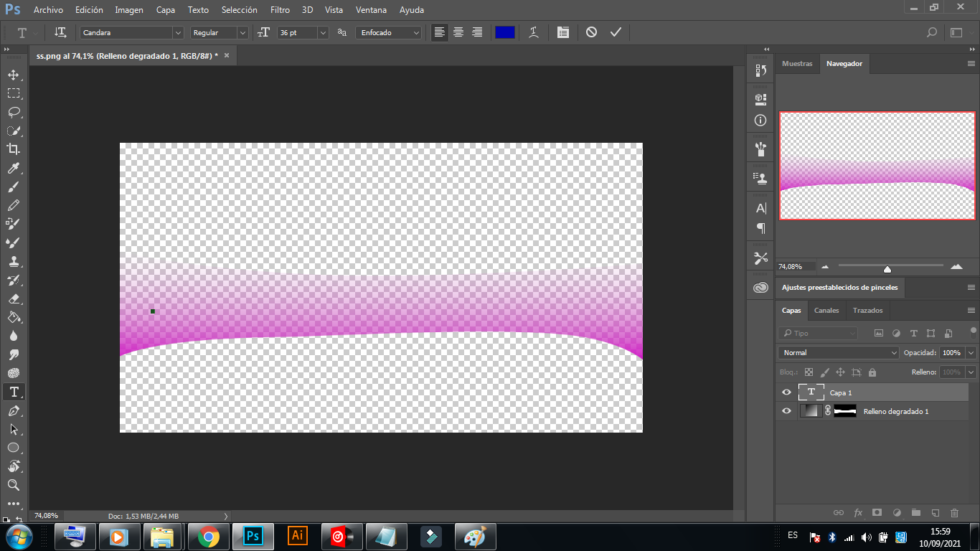Select the Crop tool
Image resolution: width=980 pixels, height=551 pixels.
coord(14,149)
